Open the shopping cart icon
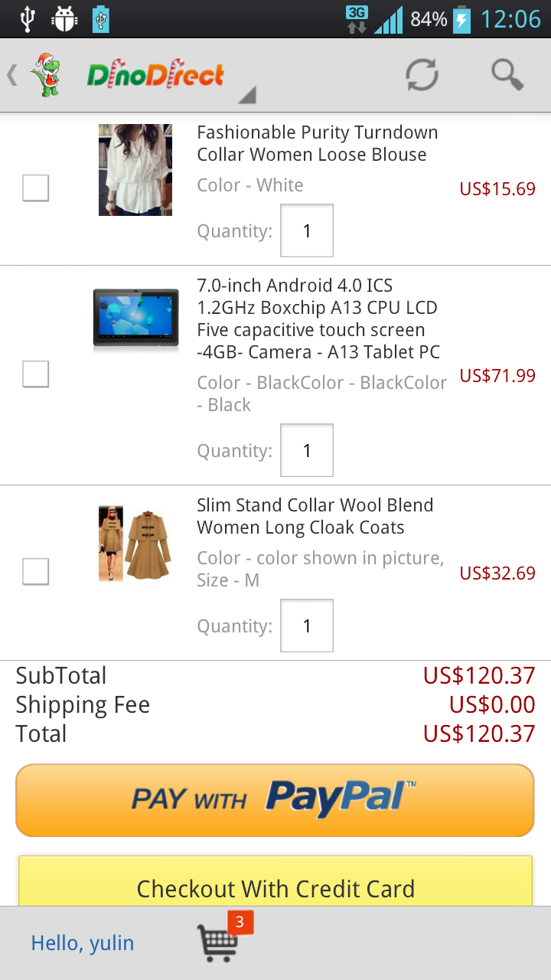551x980 pixels. (220, 942)
